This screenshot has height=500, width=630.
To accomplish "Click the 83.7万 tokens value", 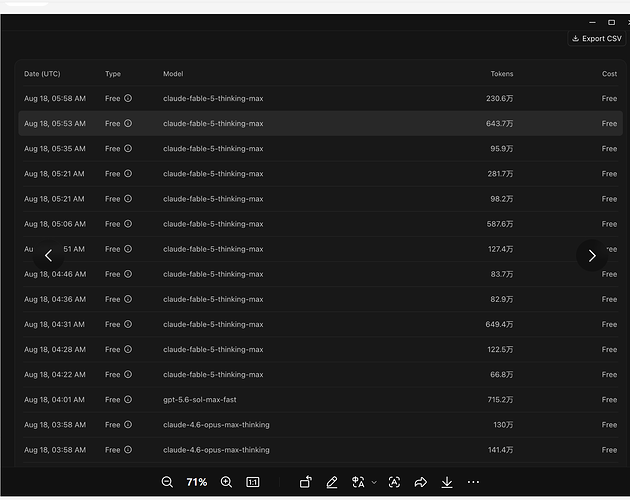I will tap(501, 275).
